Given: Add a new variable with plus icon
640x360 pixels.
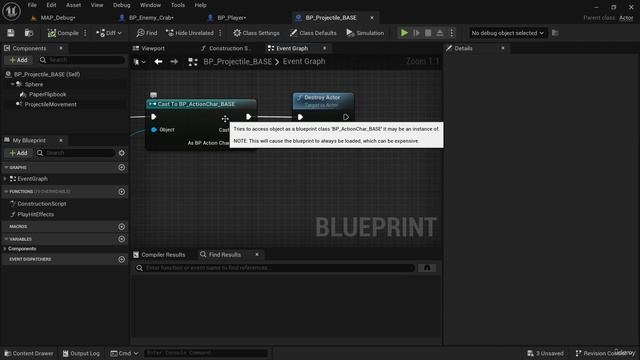Looking at the screenshot, I should pos(122,239).
